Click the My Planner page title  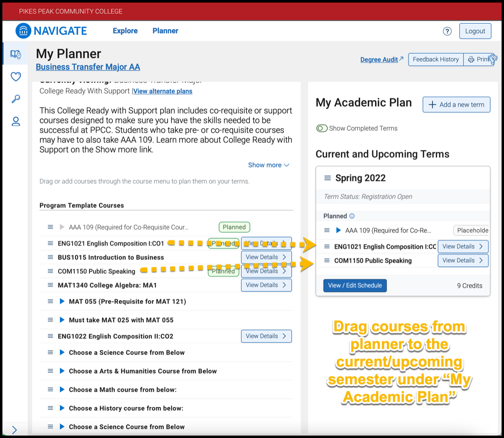click(68, 54)
